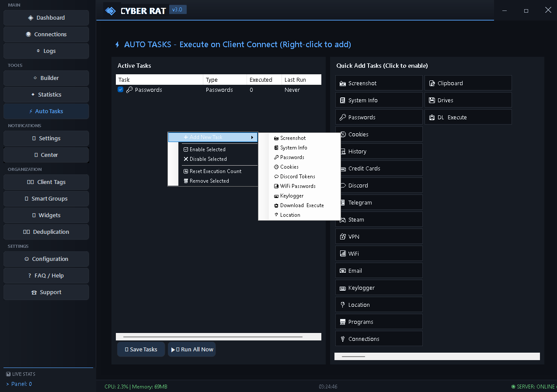This screenshot has height=392, width=557.
Task: Pick Cookies in the Add New Task submenu
Action: (299, 167)
